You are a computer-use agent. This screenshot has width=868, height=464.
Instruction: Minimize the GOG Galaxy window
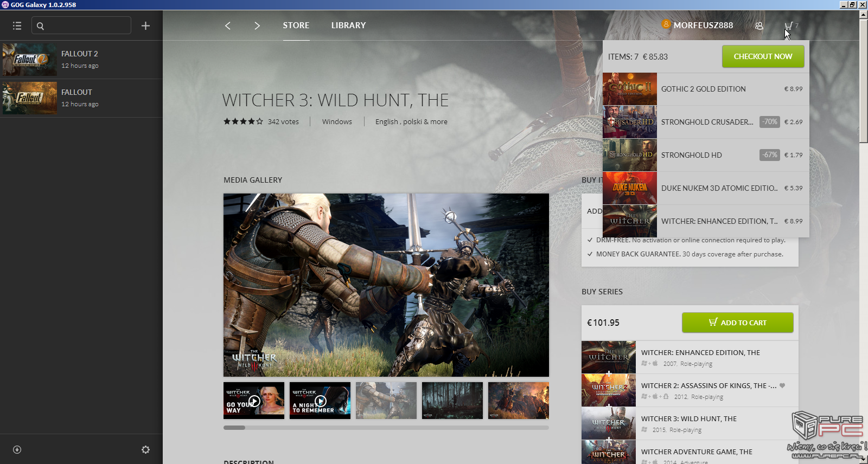point(844,4)
